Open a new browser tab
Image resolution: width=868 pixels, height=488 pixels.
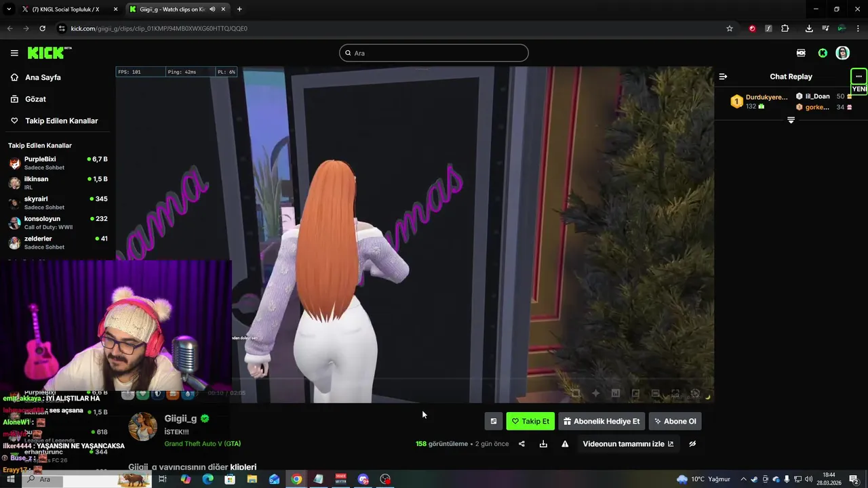pos(239,9)
